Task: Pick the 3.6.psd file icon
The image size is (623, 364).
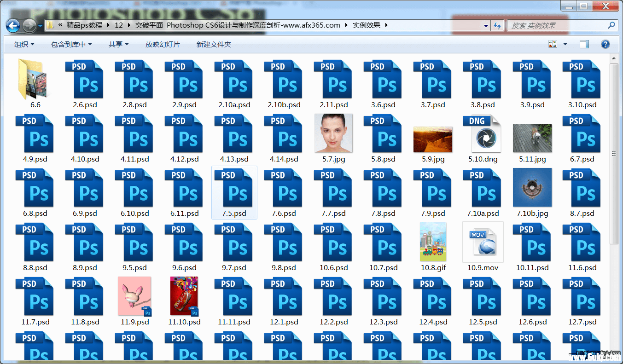Action: [382, 79]
